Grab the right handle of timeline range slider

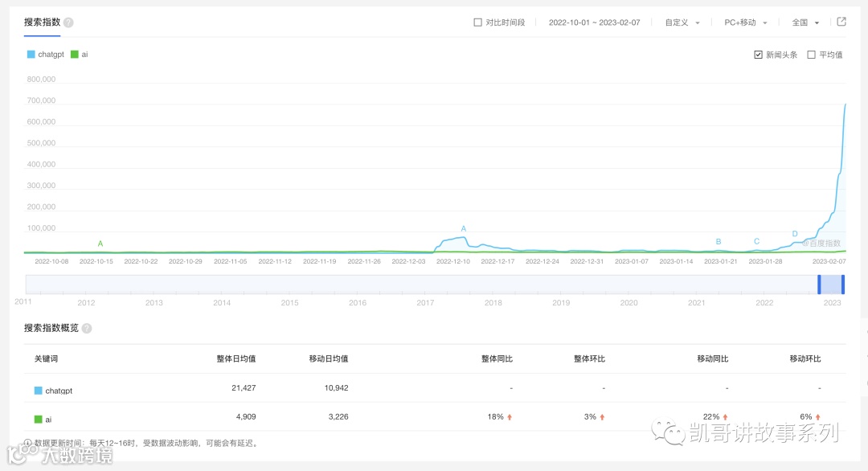click(842, 284)
